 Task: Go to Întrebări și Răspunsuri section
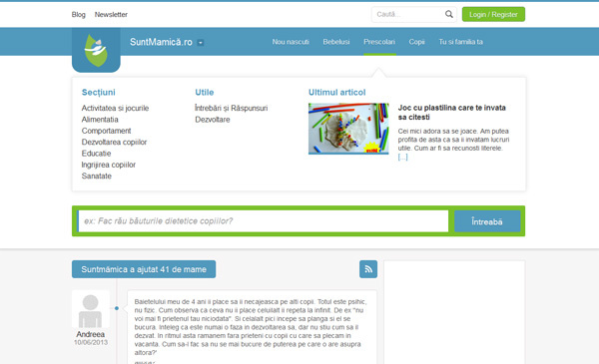pyautogui.click(x=232, y=108)
